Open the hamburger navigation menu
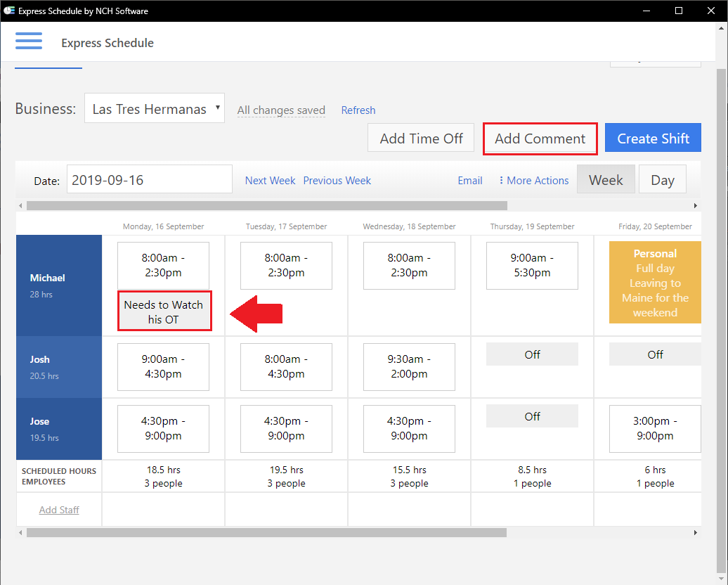Image resolution: width=728 pixels, height=585 pixels. 29,41
